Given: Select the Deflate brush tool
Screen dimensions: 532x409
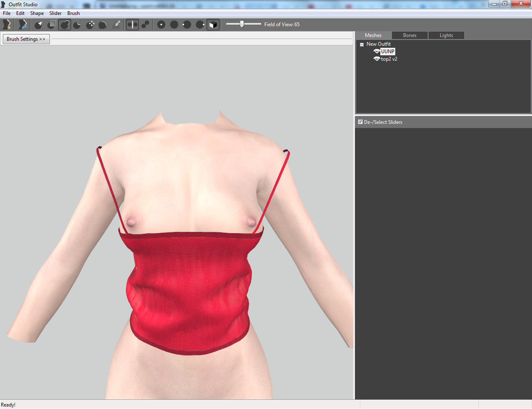Looking at the screenshot, I should (x=77, y=25).
